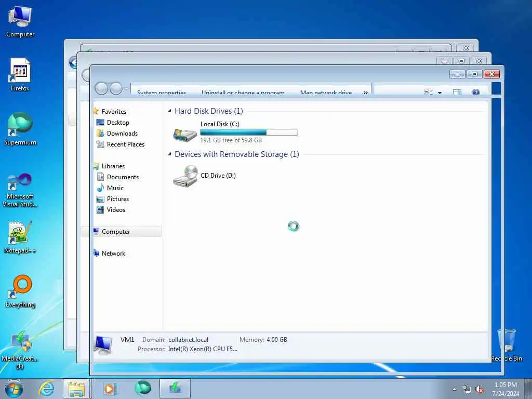The height and width of the screenshot is (399, 532).
Task: Click '19.1 GB free of 59.8 GB' text
Action: 231,140
